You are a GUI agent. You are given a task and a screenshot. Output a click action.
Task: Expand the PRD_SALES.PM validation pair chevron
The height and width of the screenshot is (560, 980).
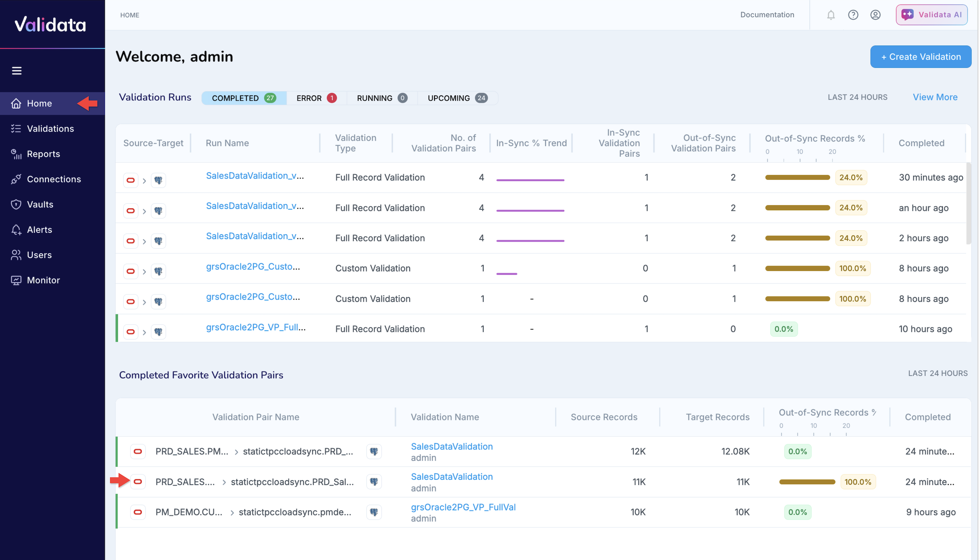click(236, 452)
